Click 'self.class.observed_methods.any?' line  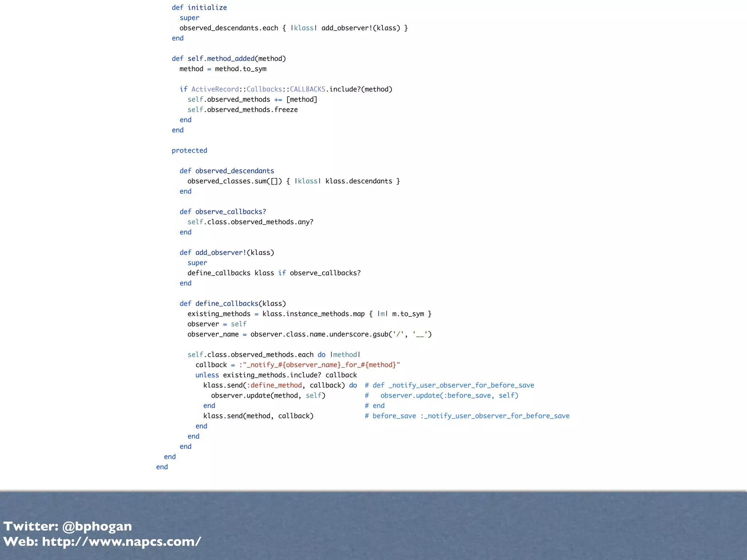point(251,222)
